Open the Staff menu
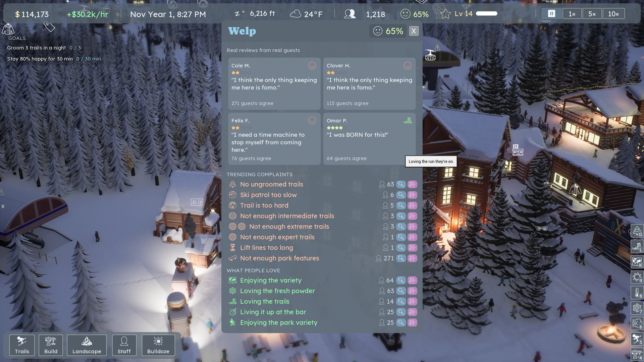644x362 pixels. click(124, 345)
